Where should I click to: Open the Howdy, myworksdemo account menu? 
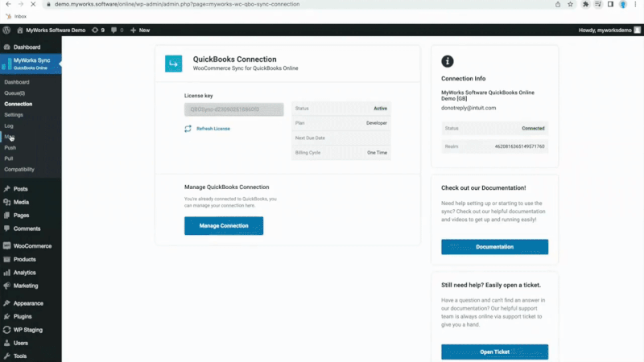pyautogui.click(x=609, y=30)
